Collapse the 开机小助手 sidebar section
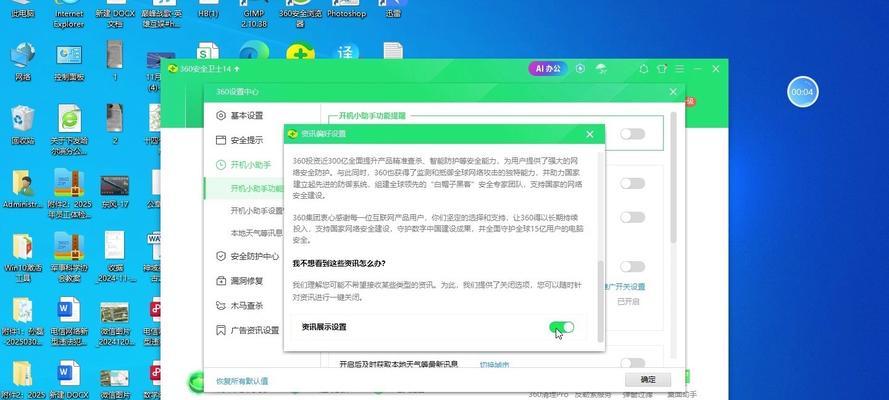Viewport: 889px width, 400px height. coord(250,165)
